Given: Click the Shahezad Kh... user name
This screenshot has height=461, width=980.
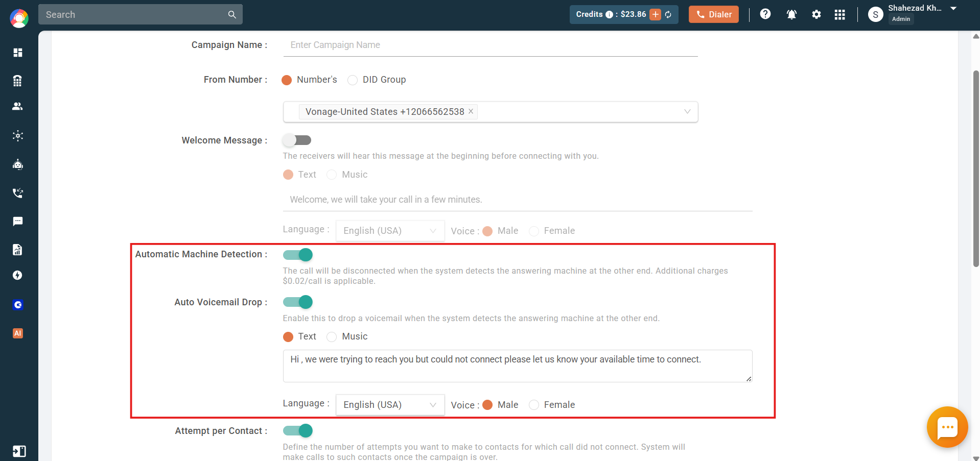Looking at the screenshot, I should point(915,8).
